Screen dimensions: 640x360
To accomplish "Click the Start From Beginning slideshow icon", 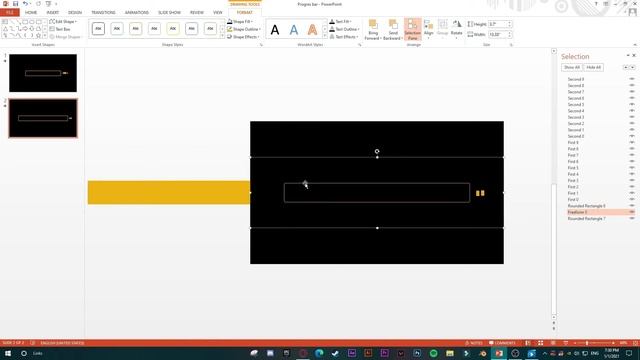I will (48, 4).
